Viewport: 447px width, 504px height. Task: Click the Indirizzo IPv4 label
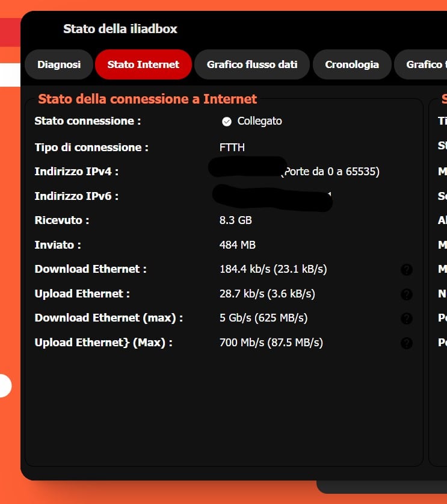tap(76, 172)
